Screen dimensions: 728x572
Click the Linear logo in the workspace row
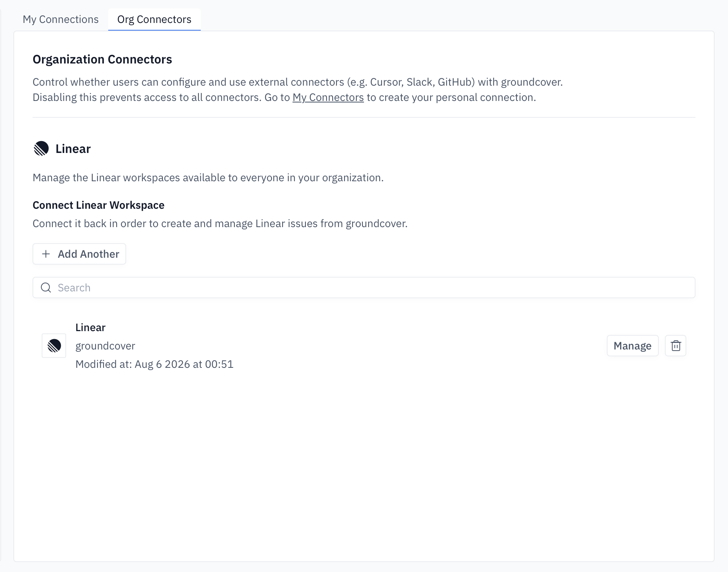click(x=54, y=346)
